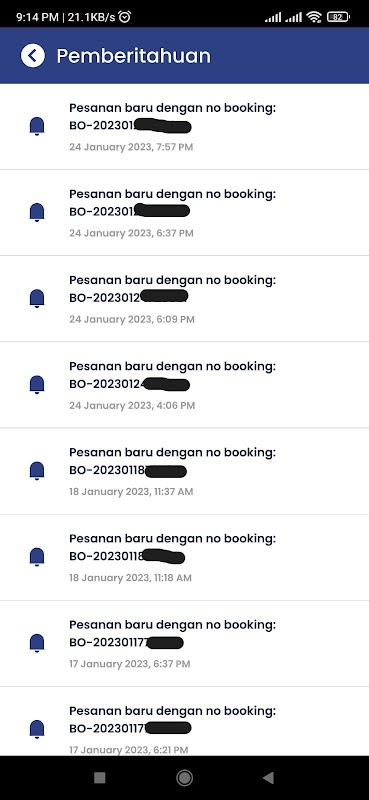
Task: Tap bell icon of 11:37 AM notification
Action: click(37, 470)
